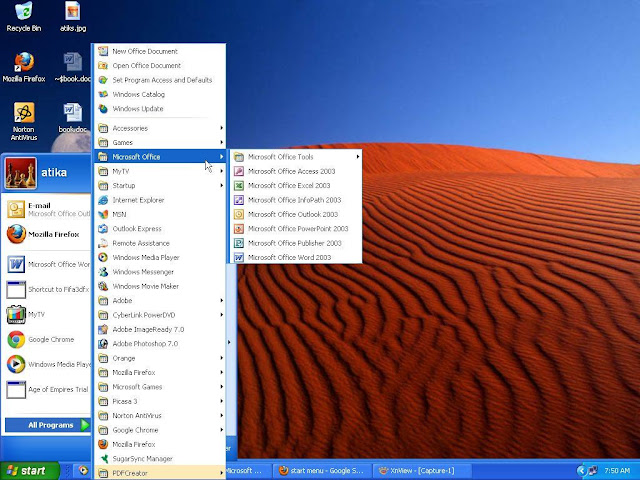Open Windows Movie Maker
The width and height of the screenshot is (640, 480).
point(160,286)
